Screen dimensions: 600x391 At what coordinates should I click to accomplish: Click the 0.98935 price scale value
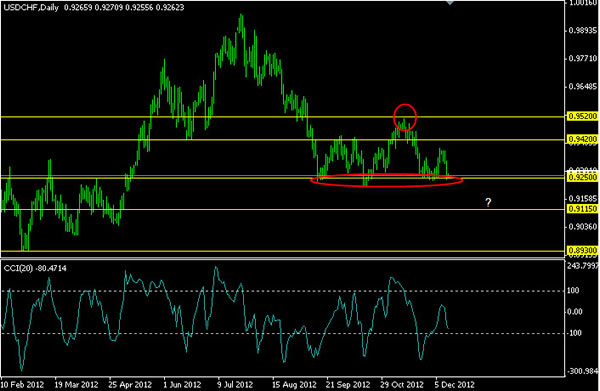coord(582,31)
